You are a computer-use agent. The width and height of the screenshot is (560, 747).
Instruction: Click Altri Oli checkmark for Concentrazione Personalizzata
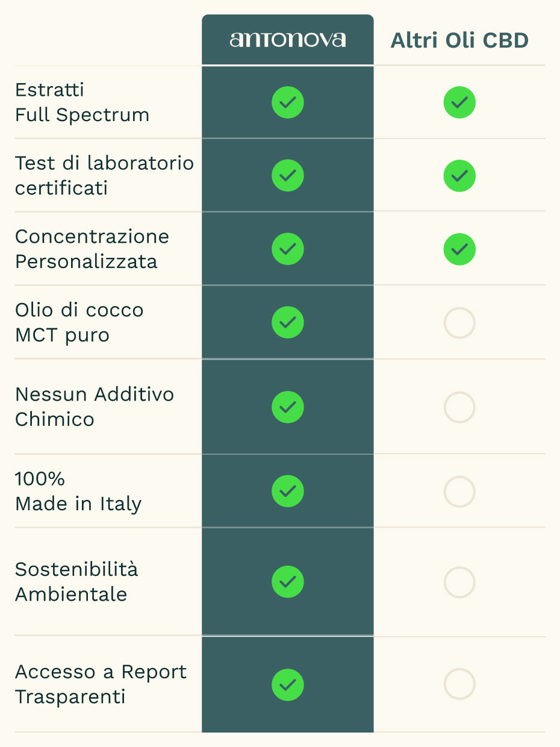tap(459, 249)
